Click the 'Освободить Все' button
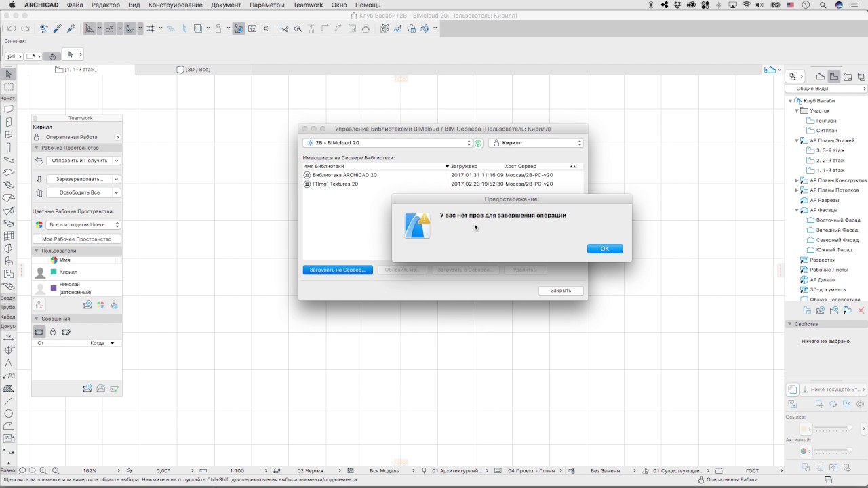 [x=79, y=192]
